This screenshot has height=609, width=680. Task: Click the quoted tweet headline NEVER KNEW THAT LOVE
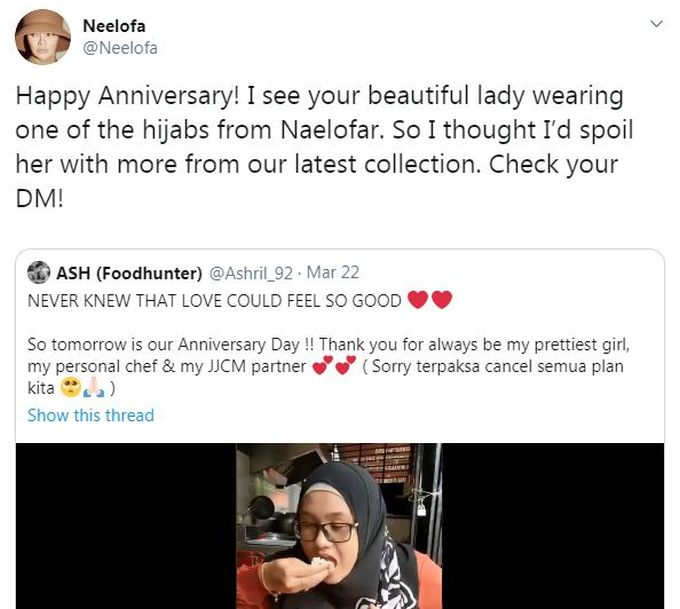[215, 301]
